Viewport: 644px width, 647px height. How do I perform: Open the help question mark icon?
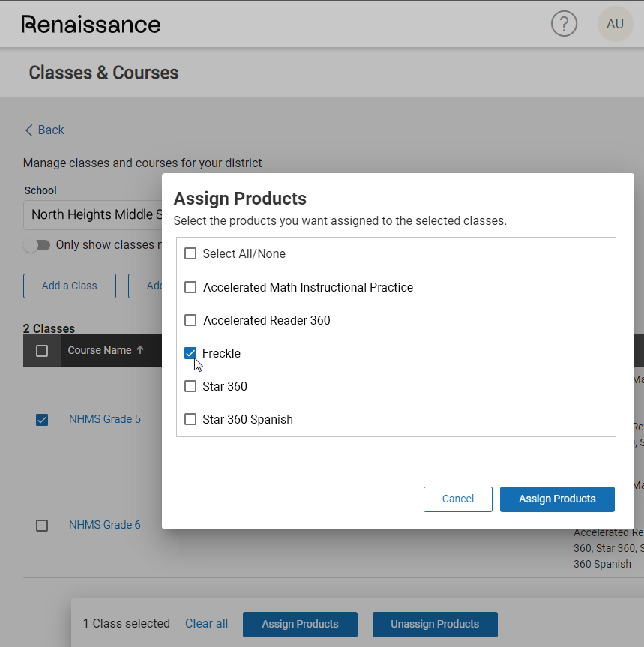(564, 24)
